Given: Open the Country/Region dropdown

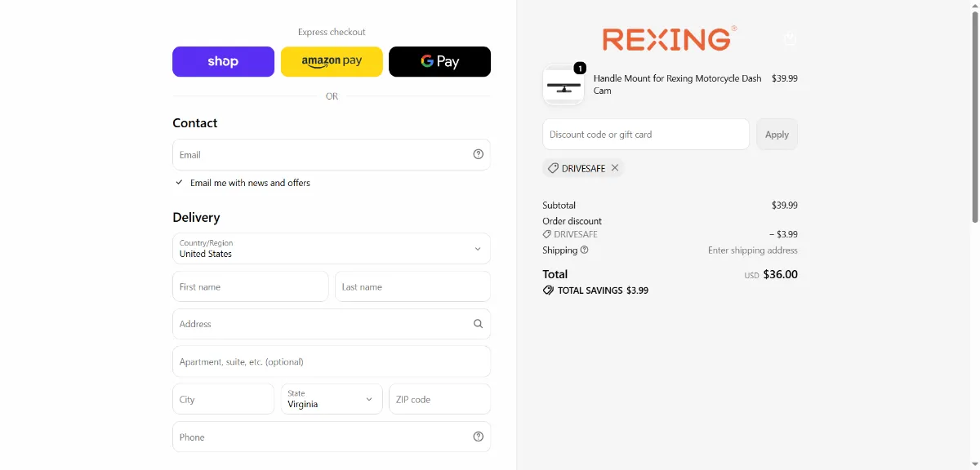Looking at the screenshot, I should 332,248.
